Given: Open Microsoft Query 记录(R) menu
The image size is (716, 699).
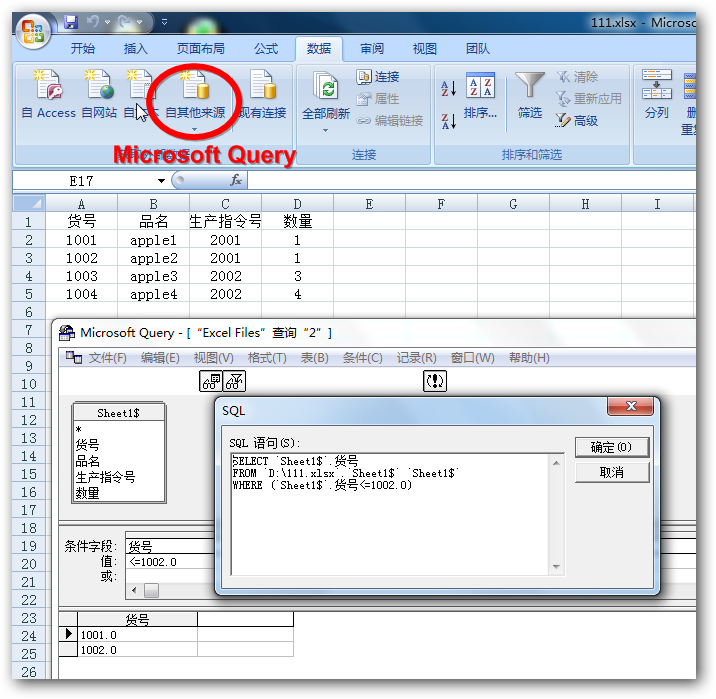Looking at the screenshot, I should pos(416,358).
